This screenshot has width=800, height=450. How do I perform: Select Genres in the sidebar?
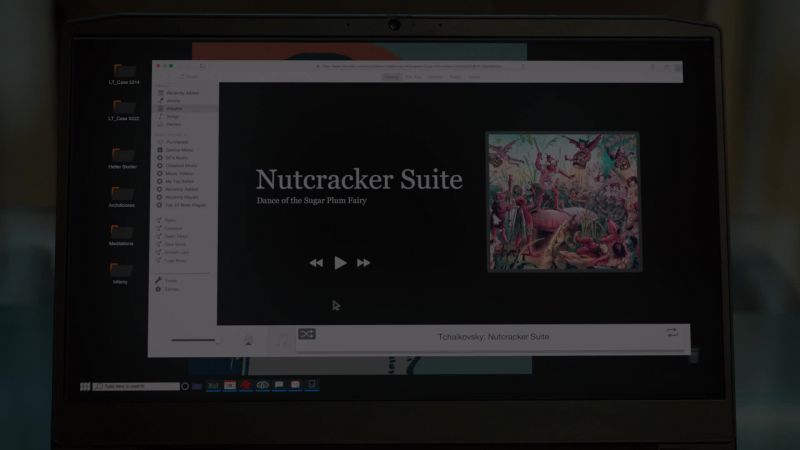169,124
